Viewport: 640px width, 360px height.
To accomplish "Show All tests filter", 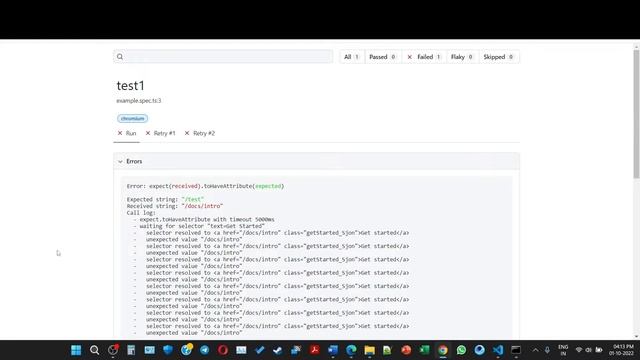I will (x=351, y=57).
